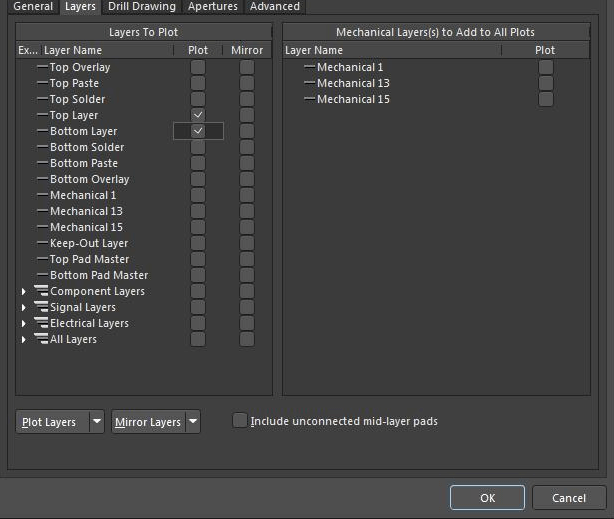Image resolution: width=614 pixels, height=519 pixels.
Task: Click the layer stack icon beside Signal Layers
Action: (x=41, y=307)
